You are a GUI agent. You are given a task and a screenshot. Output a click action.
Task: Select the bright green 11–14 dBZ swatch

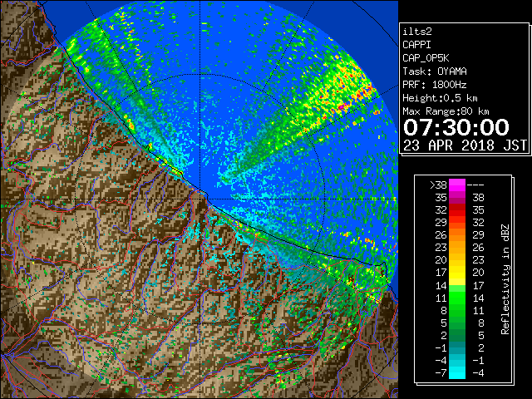457,298
